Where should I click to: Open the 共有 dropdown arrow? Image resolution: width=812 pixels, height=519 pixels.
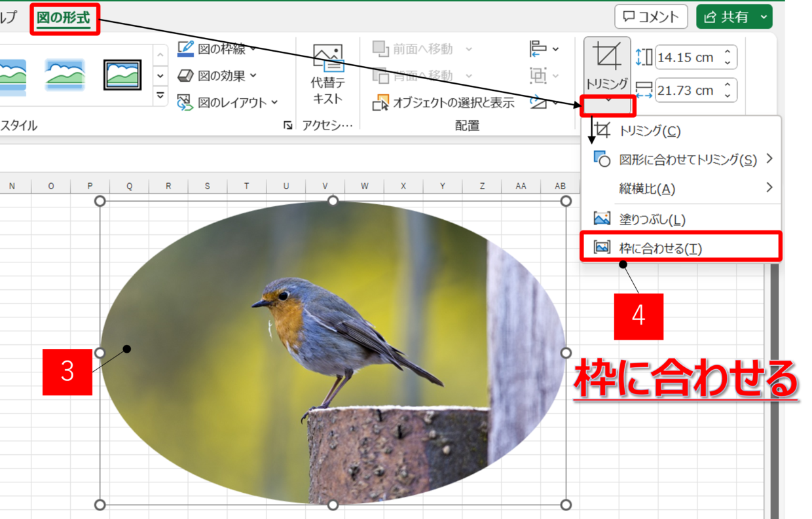[x=764, y=17]
